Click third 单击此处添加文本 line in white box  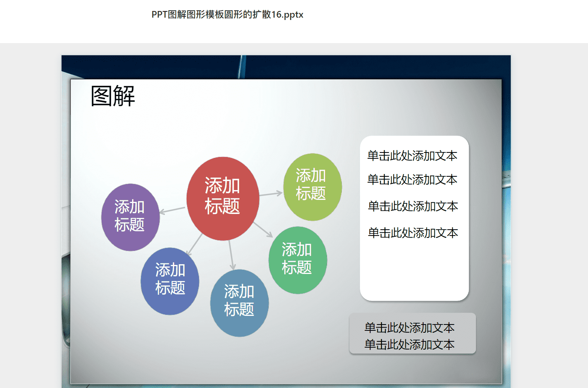(413, 206)
